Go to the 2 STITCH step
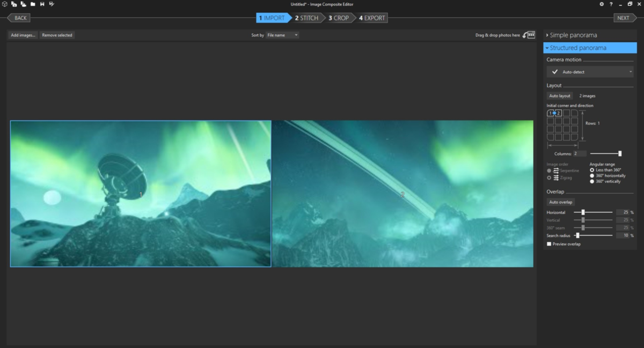 [x=308, y=18]
